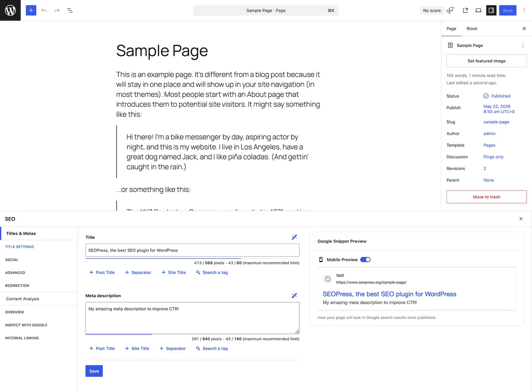Open the Pings only discussion options

pyautogui.click(x=493, y=157)
